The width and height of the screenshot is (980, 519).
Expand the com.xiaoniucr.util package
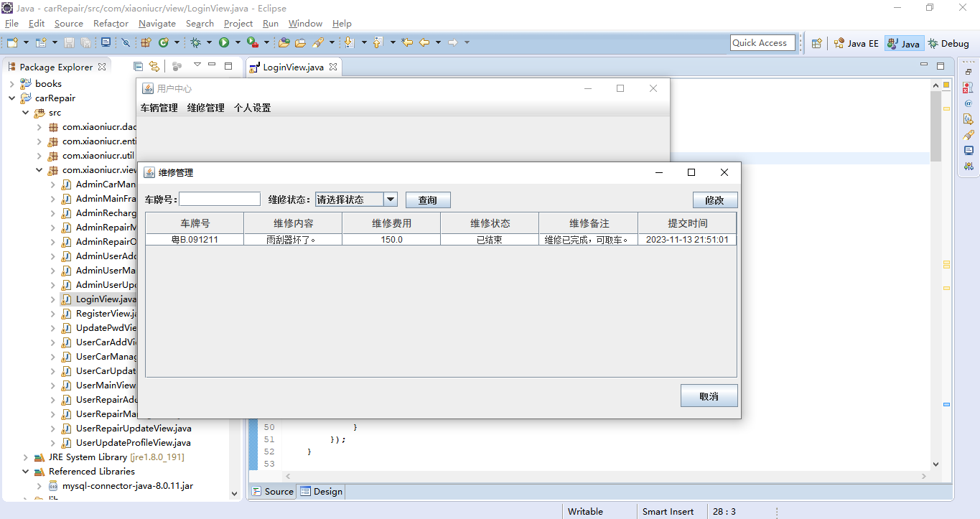[x=39, y=156]
